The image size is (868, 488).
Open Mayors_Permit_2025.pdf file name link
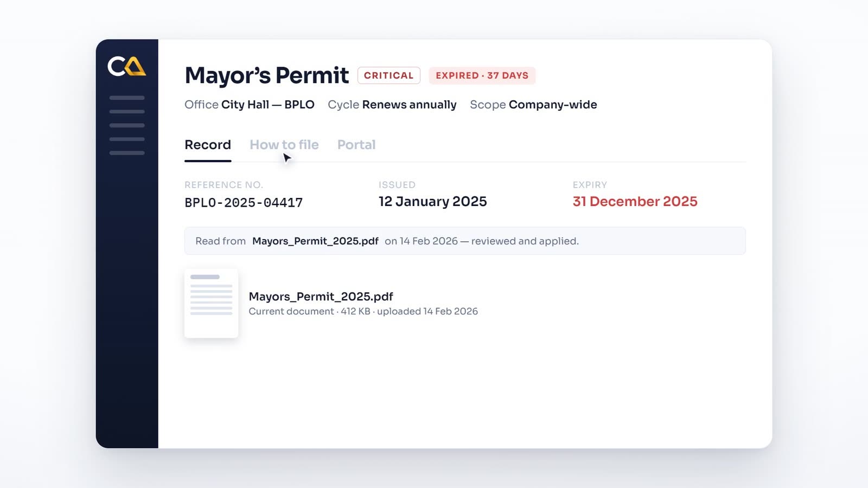pyautogui.click(x=321, y=297)
